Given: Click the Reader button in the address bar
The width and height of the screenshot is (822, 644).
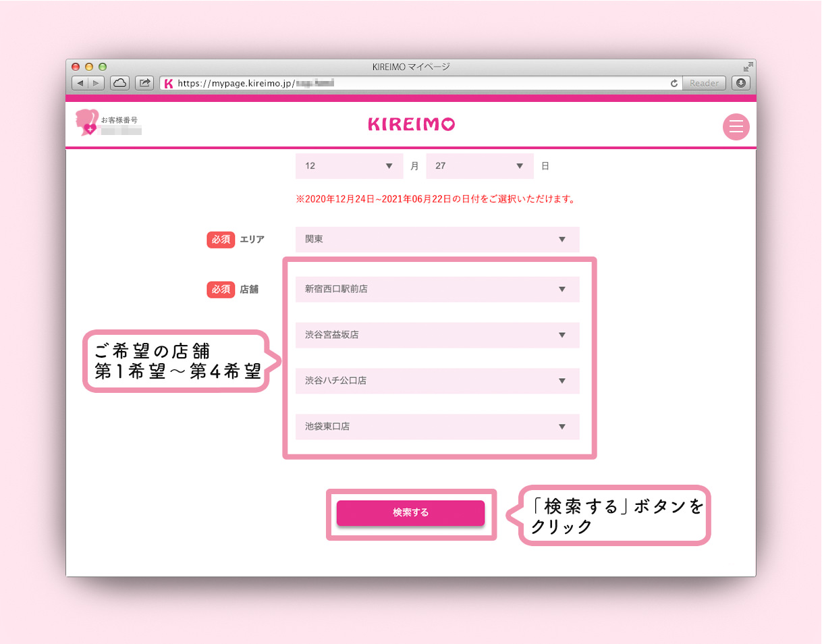Looking at the screenshot, I should point(704,83).
